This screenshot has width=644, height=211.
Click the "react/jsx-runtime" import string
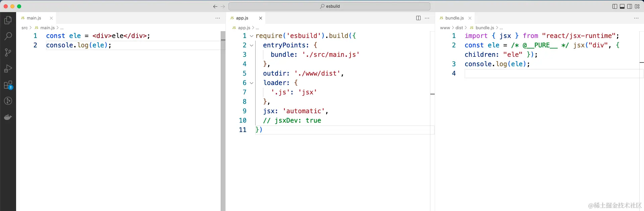(579, 36)
